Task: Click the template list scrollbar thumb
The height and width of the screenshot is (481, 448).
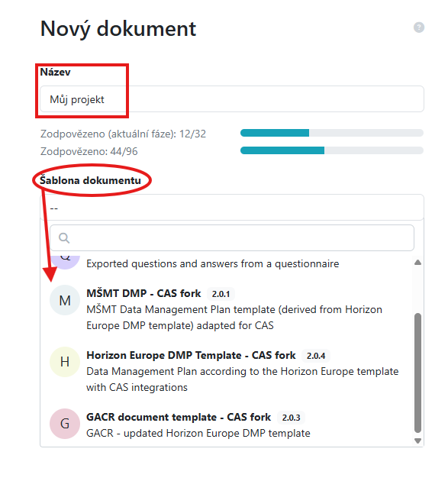Action: tap(417, 373)
